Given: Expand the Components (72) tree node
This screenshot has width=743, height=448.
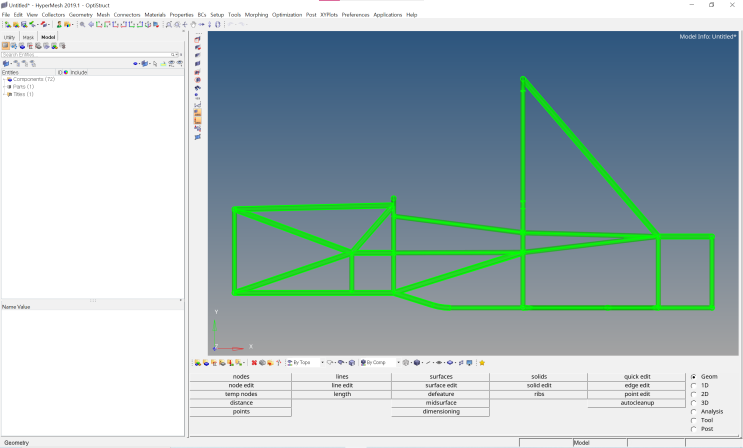Looking at the screenshot, I should tap(4, 79).
